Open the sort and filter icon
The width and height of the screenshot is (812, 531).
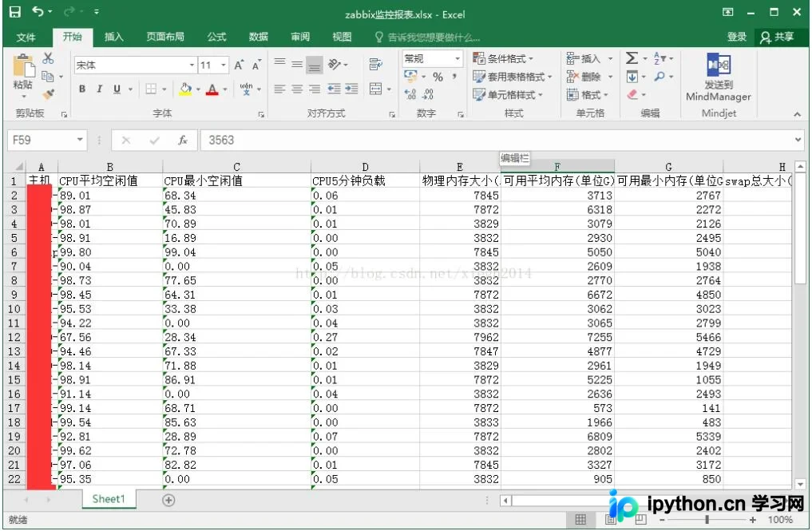[x=660, y=58]
